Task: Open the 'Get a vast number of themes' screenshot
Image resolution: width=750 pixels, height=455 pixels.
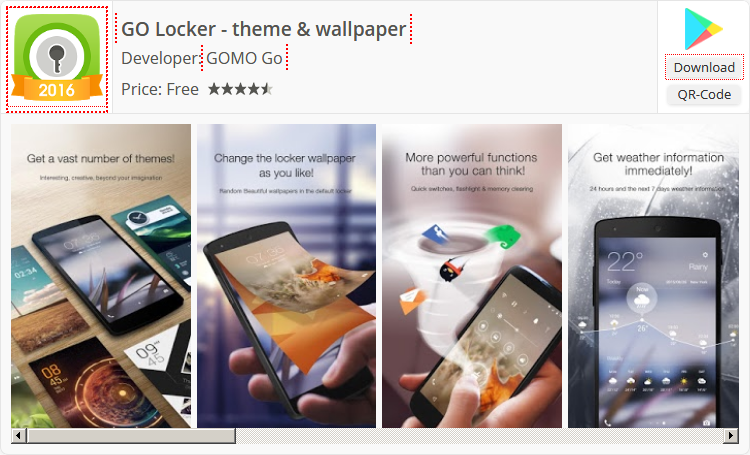Action: pyautogui.click(x=101, y=276)
